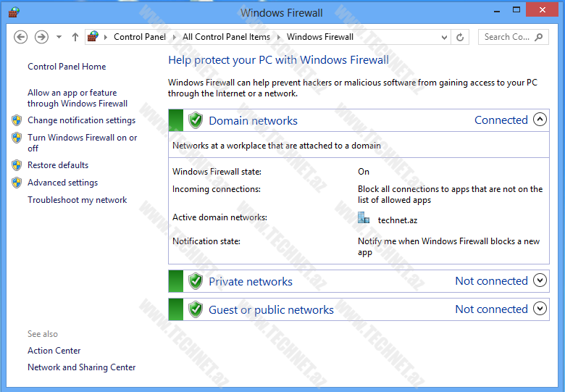This screenshot has width=565, height=392.
Task: Click the green shield icon on Guest or public networks
Action: [196, 309]
